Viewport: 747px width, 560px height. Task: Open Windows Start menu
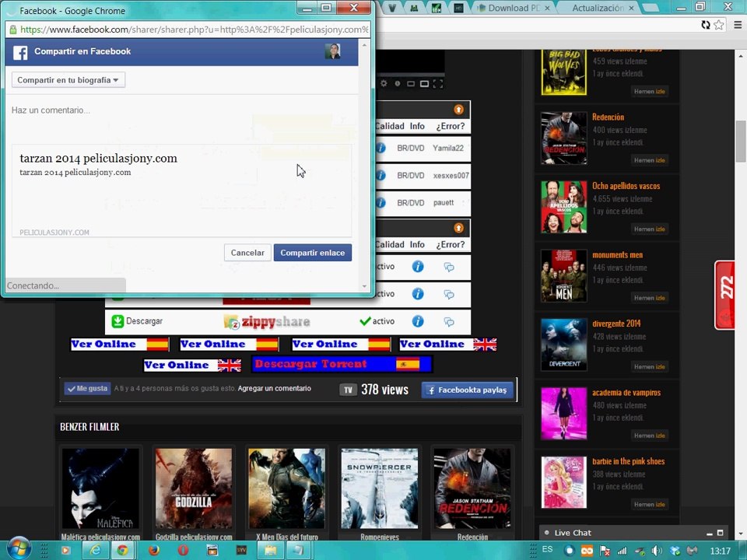click(18, 548)
